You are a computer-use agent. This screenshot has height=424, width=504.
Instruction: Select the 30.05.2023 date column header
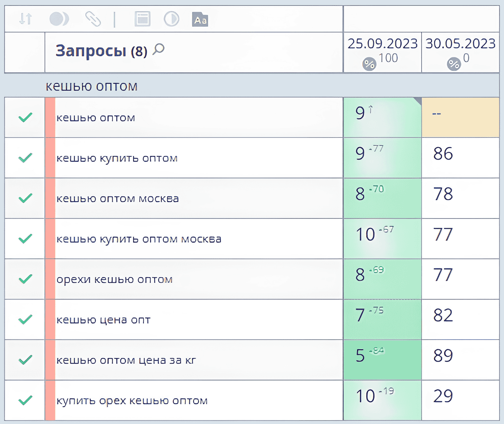[x=460, y=44]
